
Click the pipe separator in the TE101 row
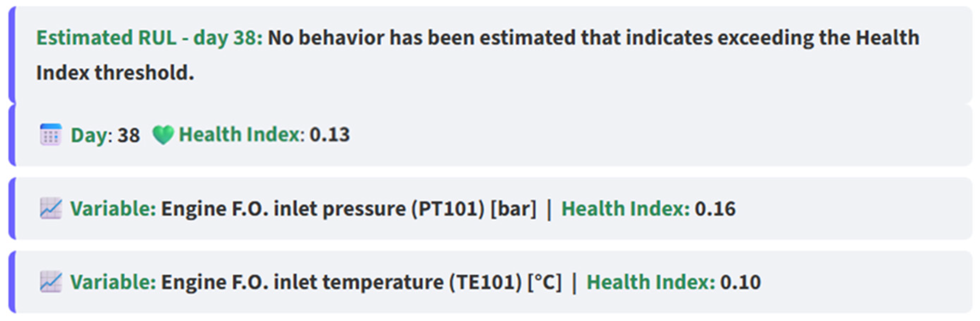[x=574, y=282]
